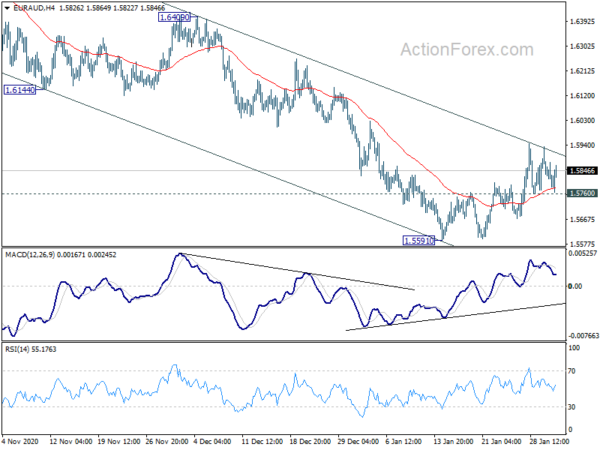Click MACD scale value -0.007663

584,336
